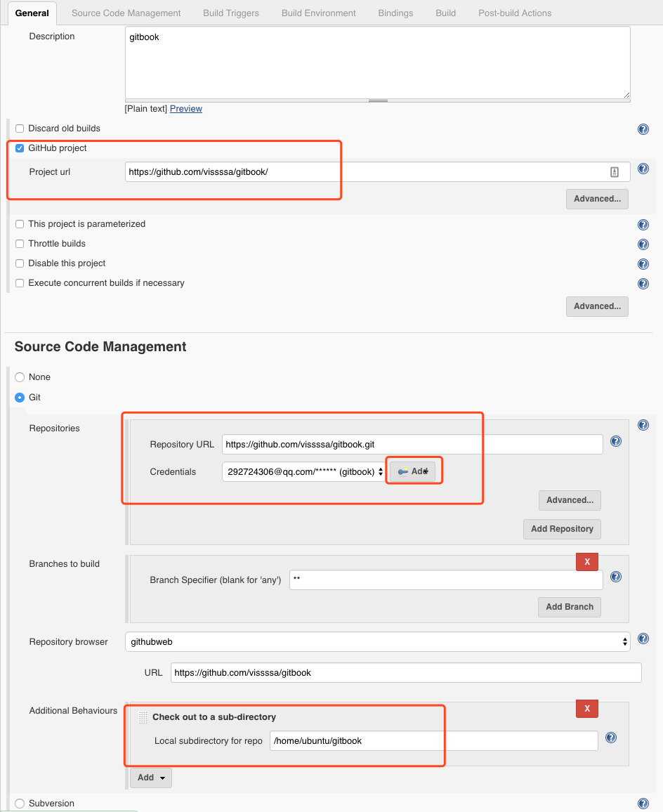Open the Preview link under description
The width and height of the screenshot is (663, 812).
tap(186, 109)
